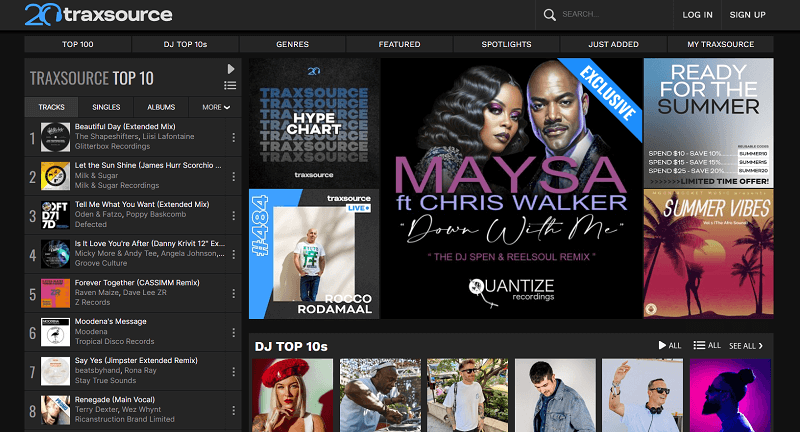
Task: Click the LOG IN link
Action: pyautogui.click(x=697, y=15)
